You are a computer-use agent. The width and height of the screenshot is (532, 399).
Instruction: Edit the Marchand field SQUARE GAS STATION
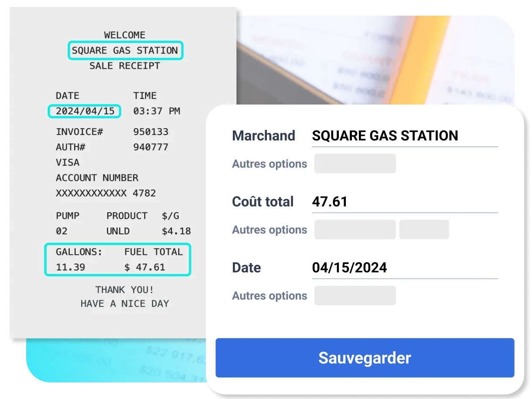tap(405, 136)
